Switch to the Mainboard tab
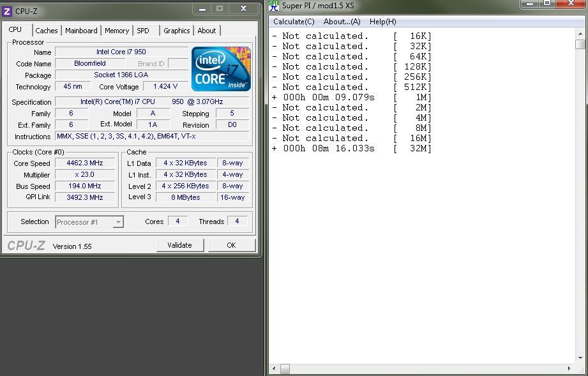 (x=81, y=31)
